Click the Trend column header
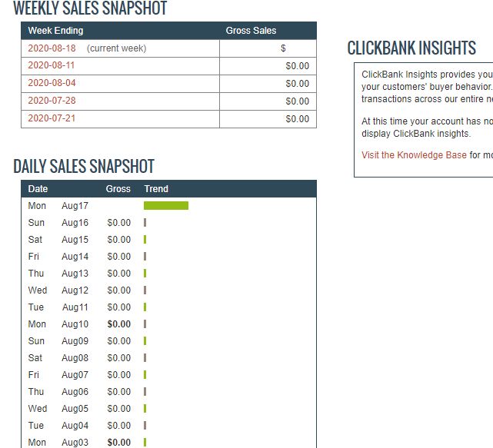 tap(156, 189)
